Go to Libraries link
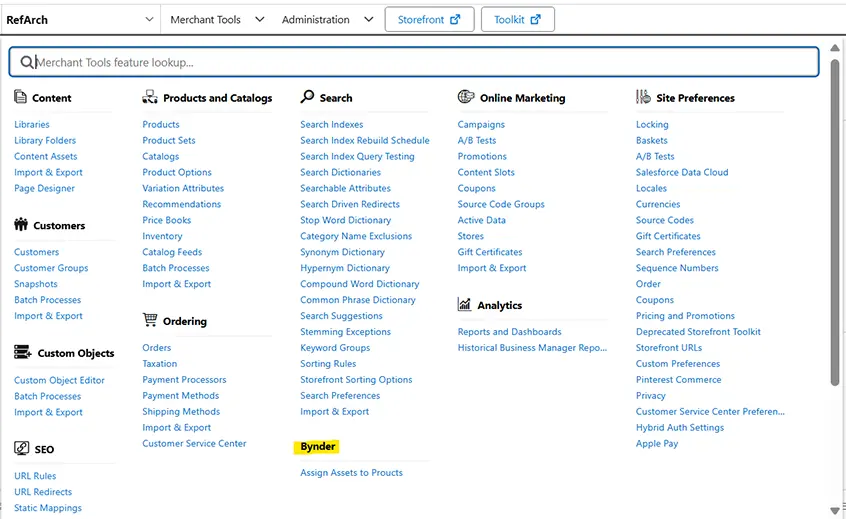 point(31,125)
